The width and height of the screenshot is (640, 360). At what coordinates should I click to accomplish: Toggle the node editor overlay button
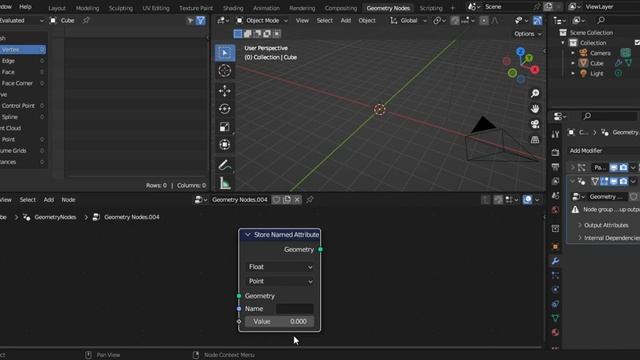tap(527, 200)
